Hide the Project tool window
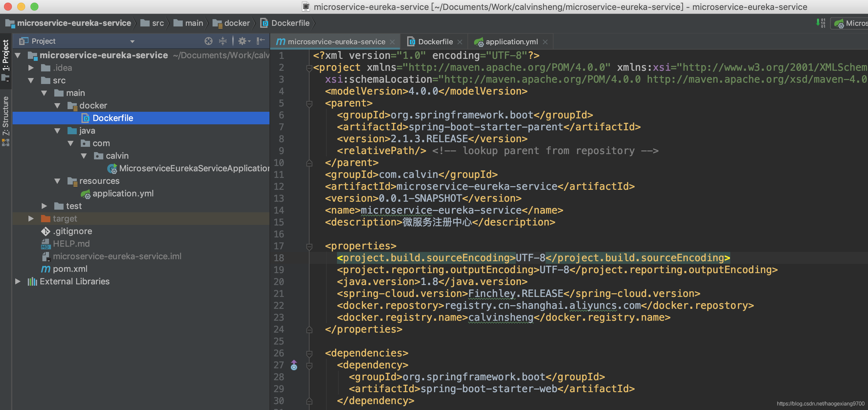 tap(261, 41)
